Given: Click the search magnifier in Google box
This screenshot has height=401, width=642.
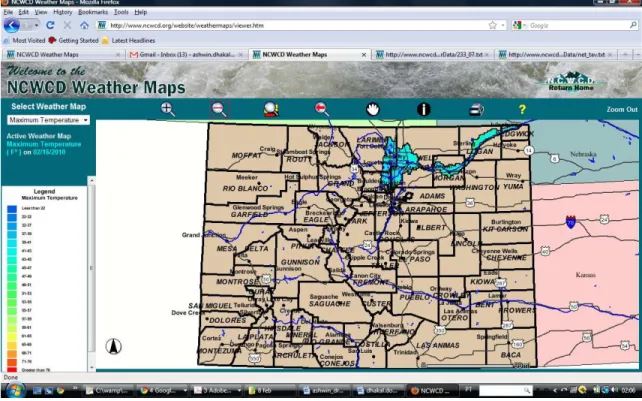Looking at the screenshot, I should [633, 25].
